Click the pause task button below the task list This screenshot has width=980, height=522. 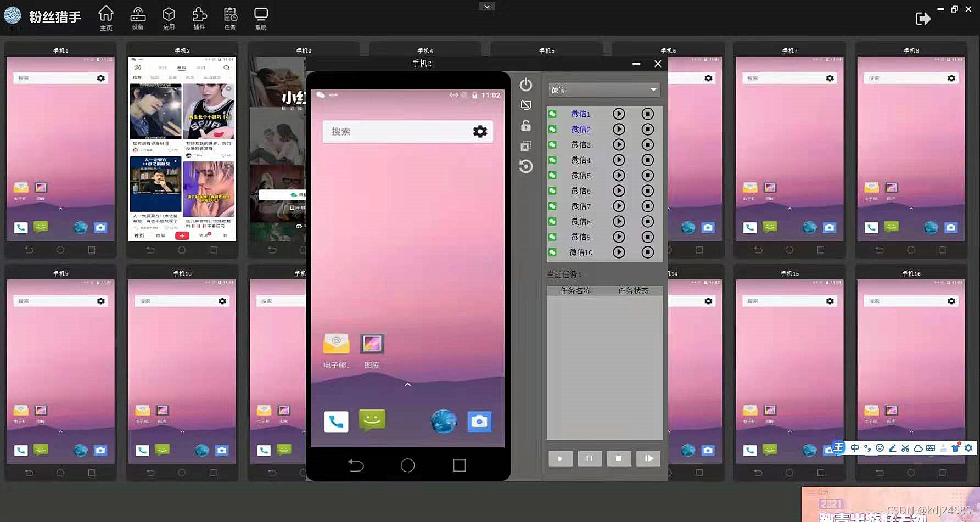tap(589, 458)
